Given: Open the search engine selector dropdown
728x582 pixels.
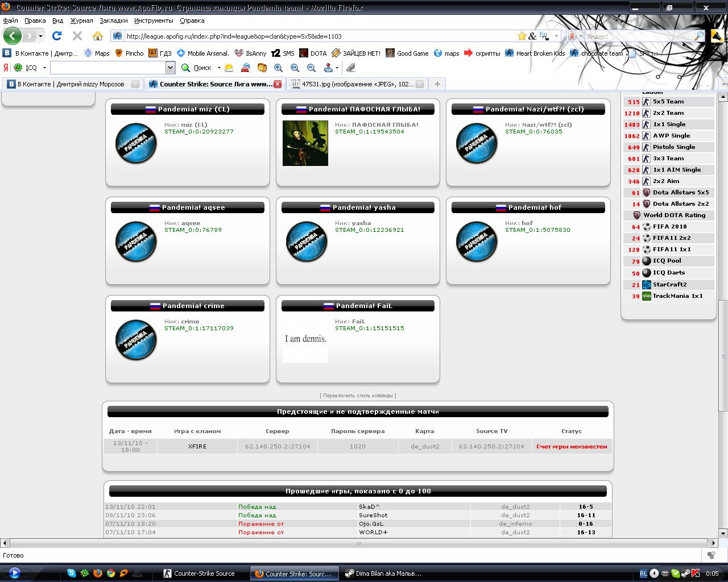Looking at the screenshot, I should [x=581, y=36].
